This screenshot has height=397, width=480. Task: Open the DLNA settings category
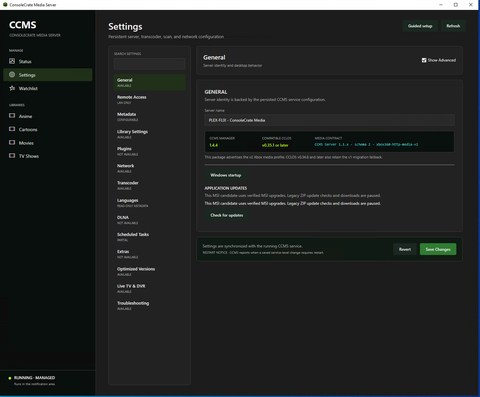pyautogui.click(x=149, y=219)
